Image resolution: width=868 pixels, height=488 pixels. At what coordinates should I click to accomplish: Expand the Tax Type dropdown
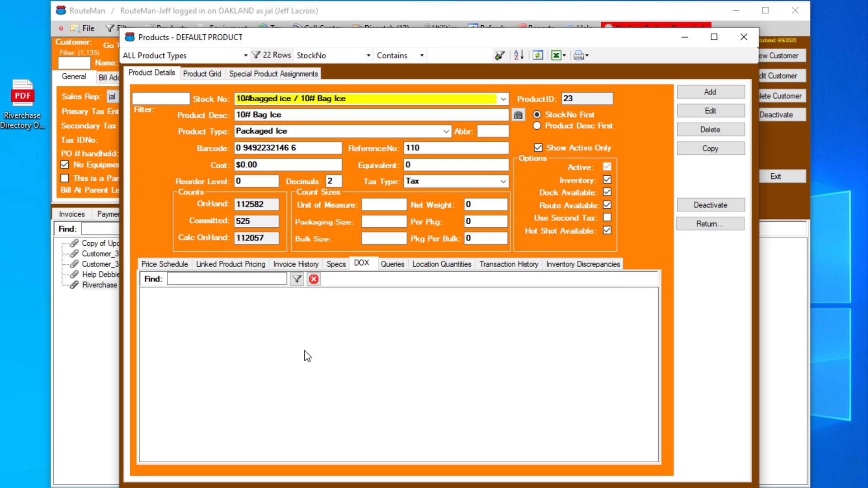pyautogui.click(x=503, y=181)
